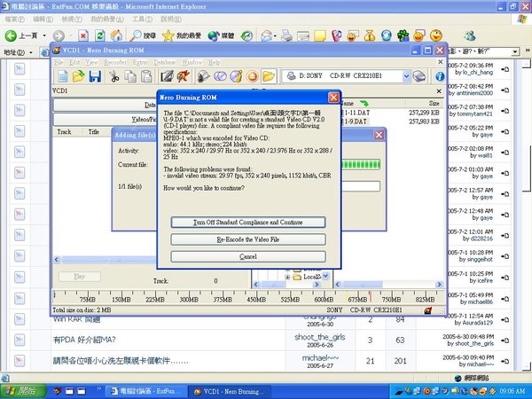Open the shoot_the_girls author link
Image resolution: width=532 pixels, height=399 pixels.
click(320, 337)
